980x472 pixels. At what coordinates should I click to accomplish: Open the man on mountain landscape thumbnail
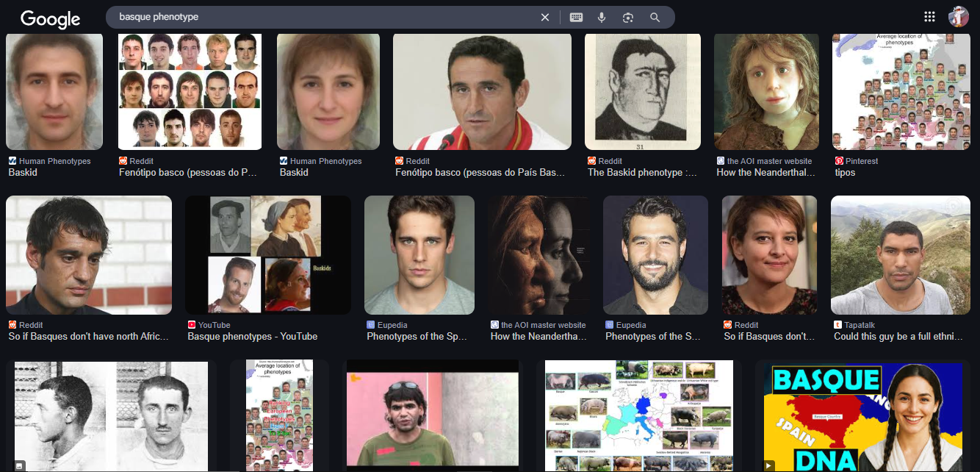pyautogui.click(x=901, y=255)
